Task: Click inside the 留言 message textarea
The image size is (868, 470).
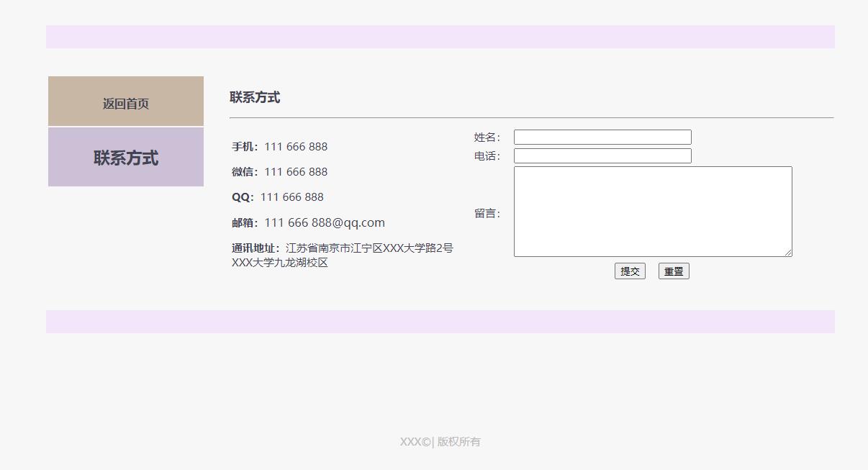Action: tap(653, 212)
